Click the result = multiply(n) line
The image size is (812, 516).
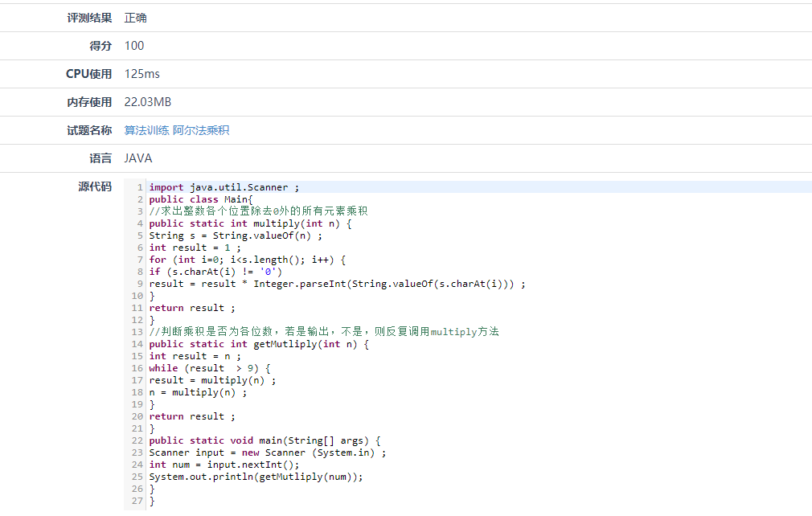pyautogui.click(x=213, y=380)
